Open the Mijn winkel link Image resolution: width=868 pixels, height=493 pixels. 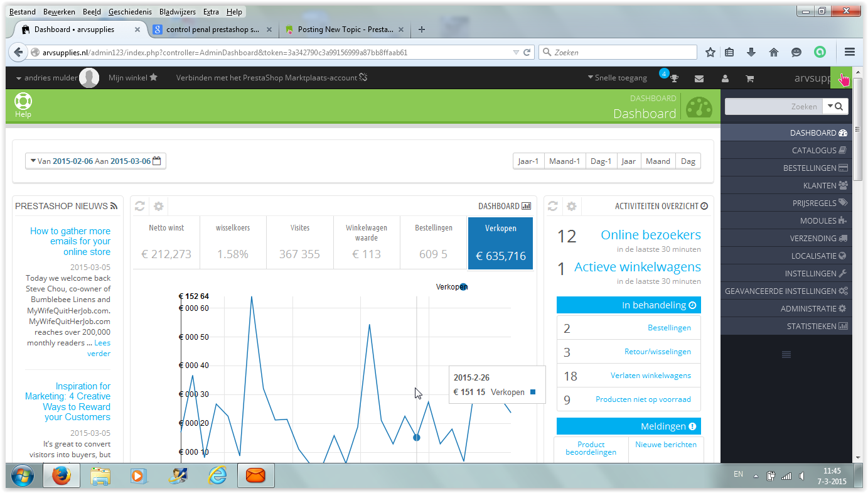[x=133, y=78]
